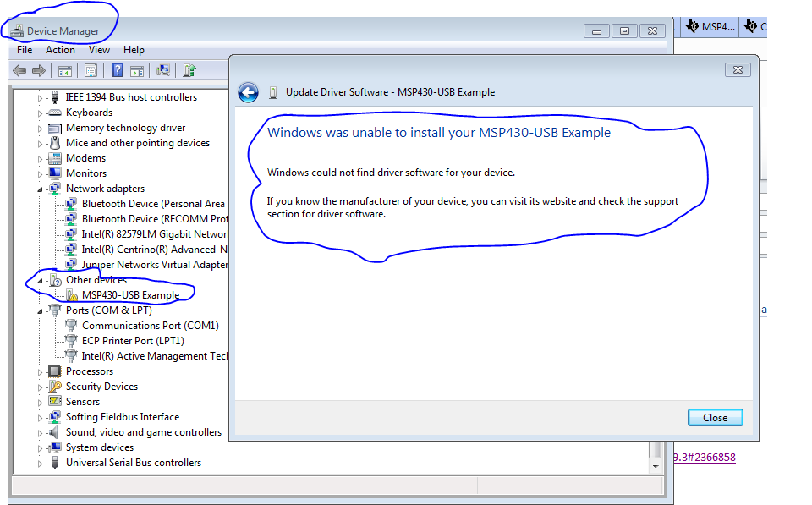Expand the Keyboards node arrow
The height and width of the screenshot is (505, 812).
tap(40, 113)
